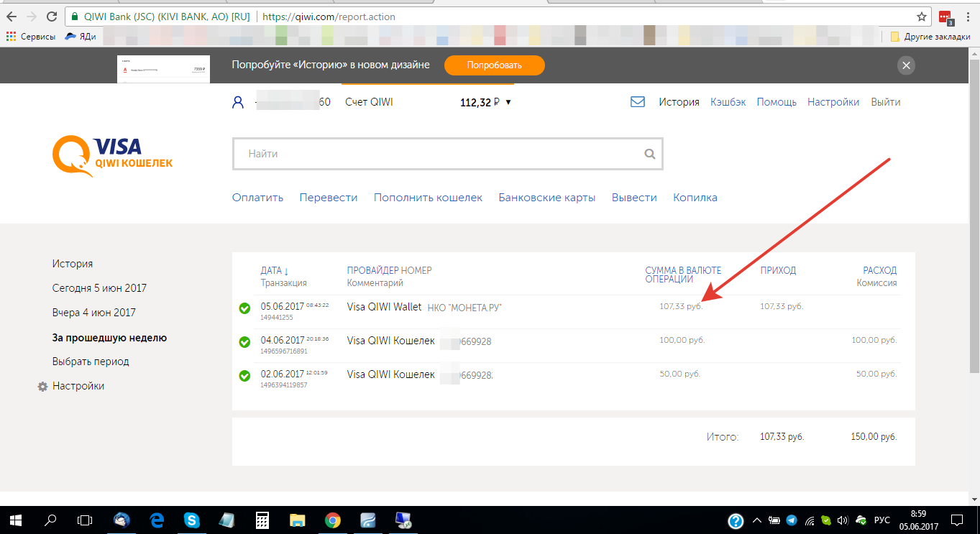Show hidden tray icons chevron
Viewport: 980px width, 534px height.
click(756, 520)
